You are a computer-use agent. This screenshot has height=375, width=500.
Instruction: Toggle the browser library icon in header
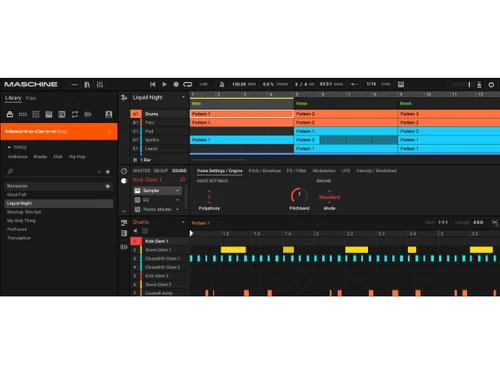tap(87, 85)
